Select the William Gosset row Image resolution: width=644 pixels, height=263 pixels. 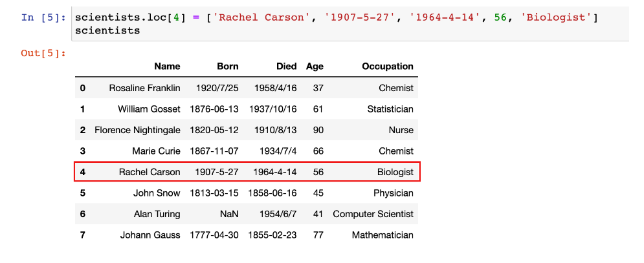pyautogui.click(x=247, y=109)
